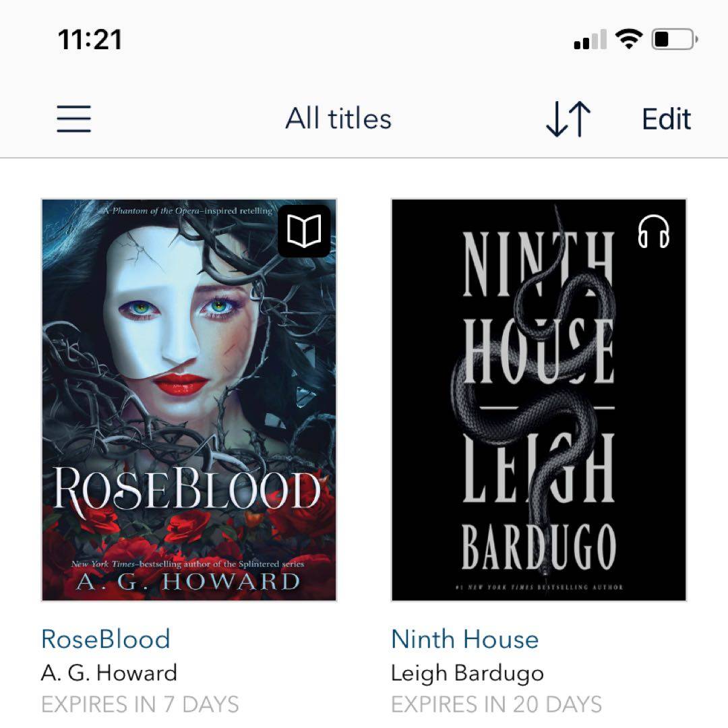Tap the Ninth House title link
Image resolution: width=728 pixels, height=728 pixels.
pos(464,639)
